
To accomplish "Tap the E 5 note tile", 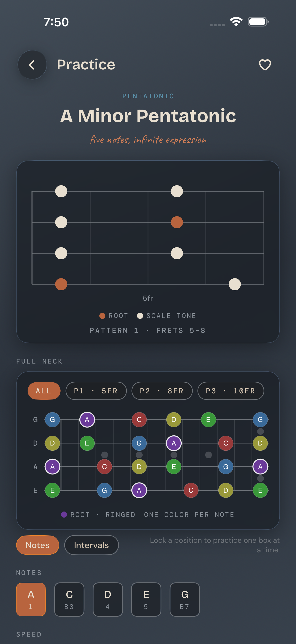I will coord(146,599).
